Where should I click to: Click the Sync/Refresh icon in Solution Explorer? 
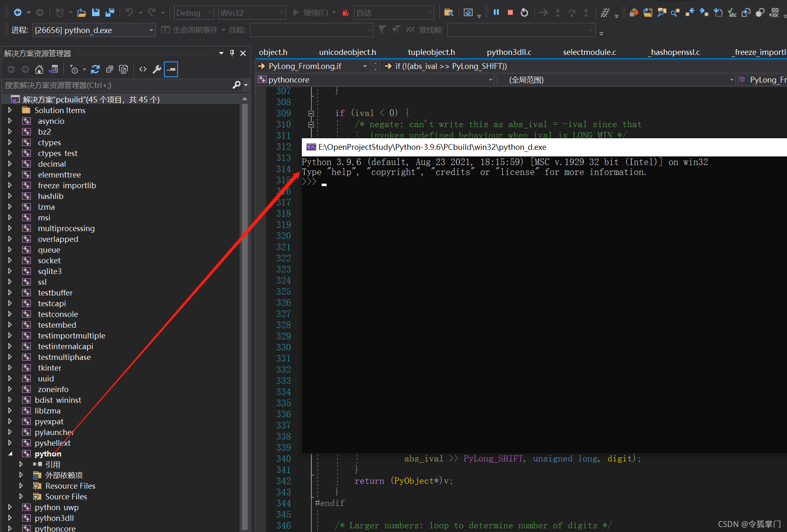(95, 69)
